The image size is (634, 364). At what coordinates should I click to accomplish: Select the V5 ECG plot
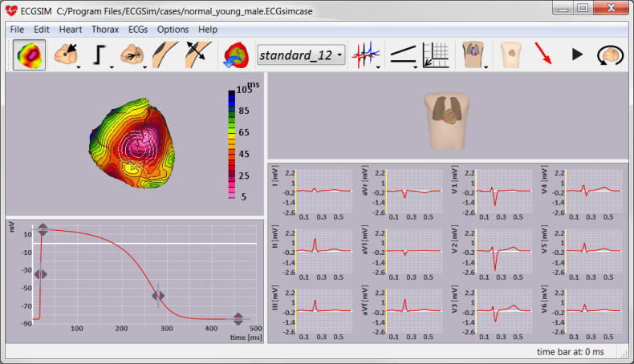click(593, 251)
